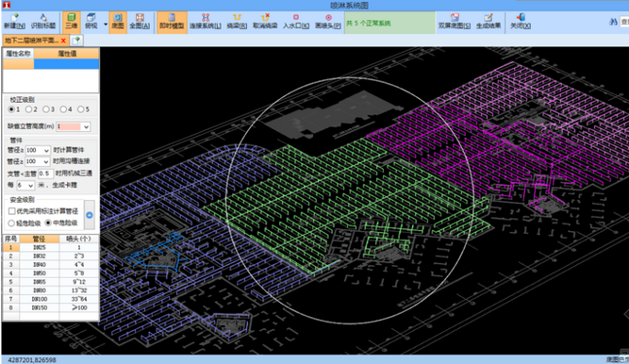Select 校正级别 radio option 4
Screen dimensions: 629x364
click(63, 109)
